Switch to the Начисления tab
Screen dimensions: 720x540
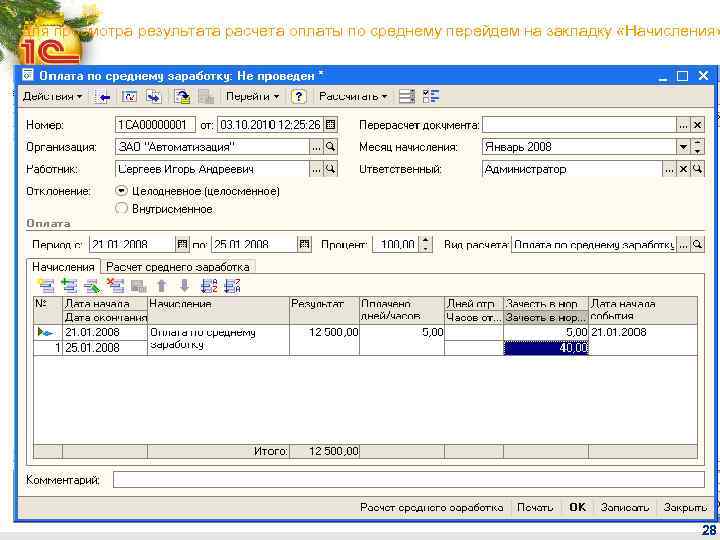63,267
